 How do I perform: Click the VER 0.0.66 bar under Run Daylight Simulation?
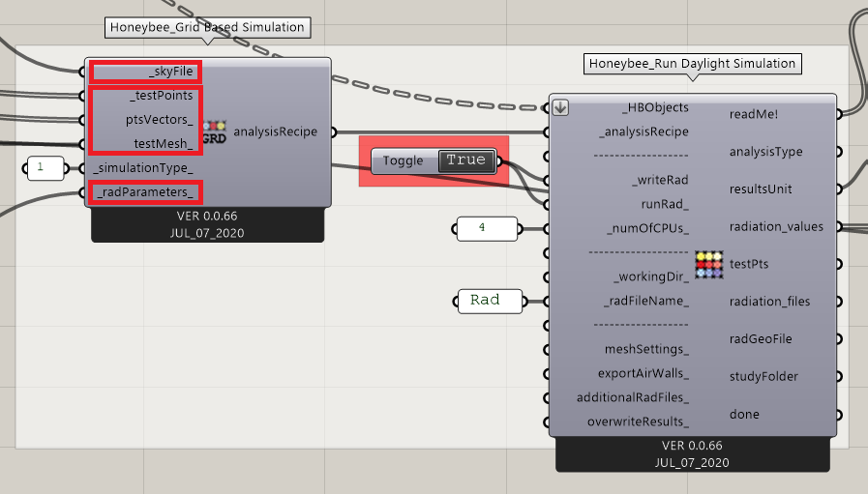tap(692, 454)
